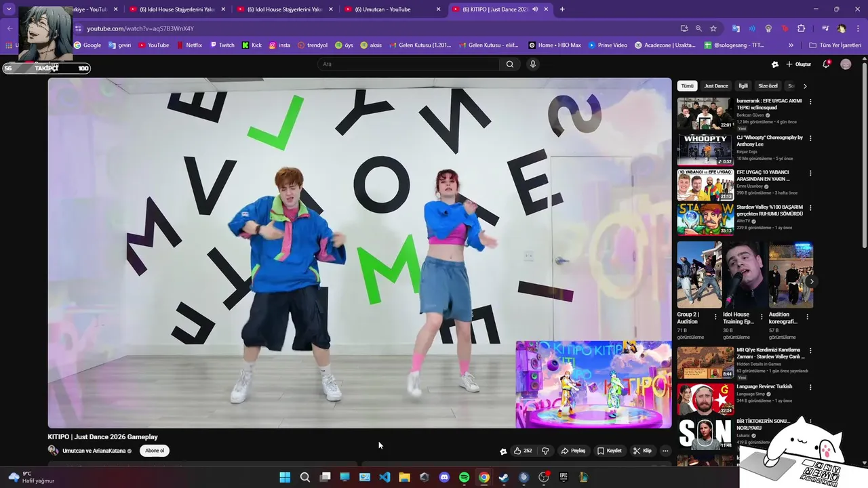Open the Netflix bookmark
The height and width of the screenshot is (488, 868).
189,45
